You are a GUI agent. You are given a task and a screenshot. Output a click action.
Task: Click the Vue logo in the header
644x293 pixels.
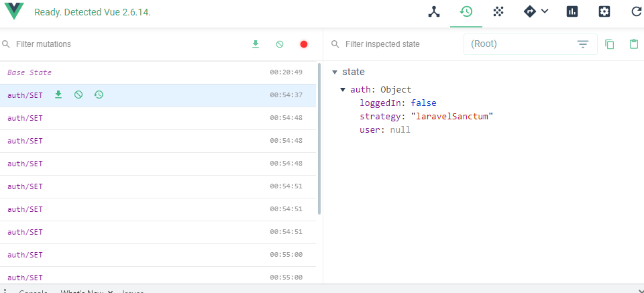(x=14, y=12)
